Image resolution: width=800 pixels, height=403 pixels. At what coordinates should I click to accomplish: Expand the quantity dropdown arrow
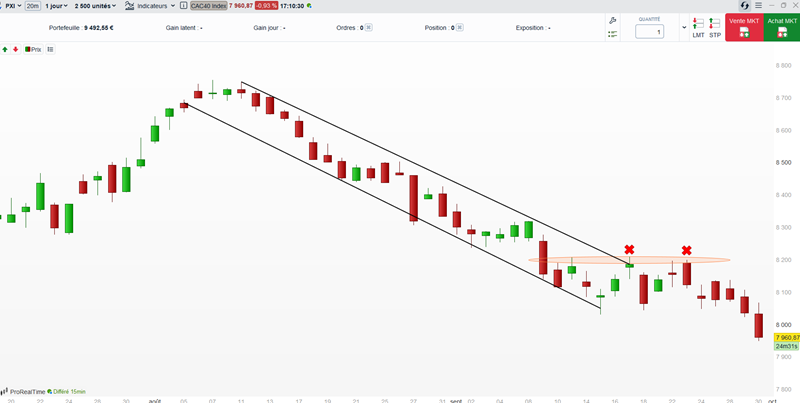(684, 28)
